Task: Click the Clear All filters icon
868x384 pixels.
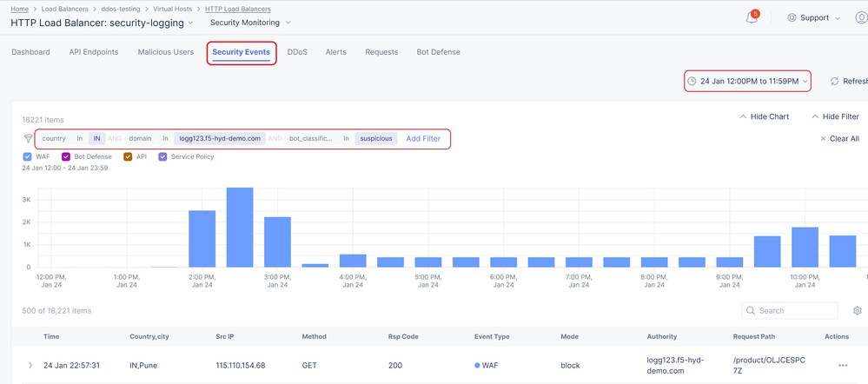Action: (x=824, y=139)
